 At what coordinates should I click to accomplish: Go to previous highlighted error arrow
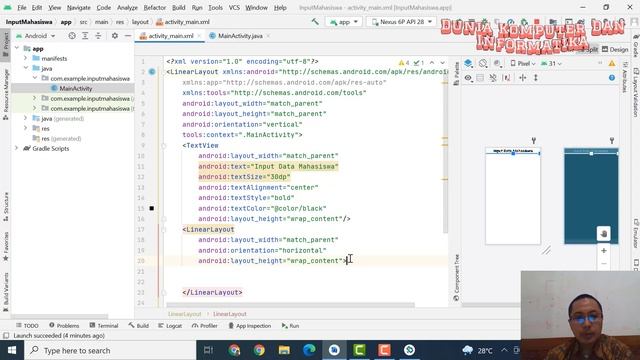[x=432, y=63]
